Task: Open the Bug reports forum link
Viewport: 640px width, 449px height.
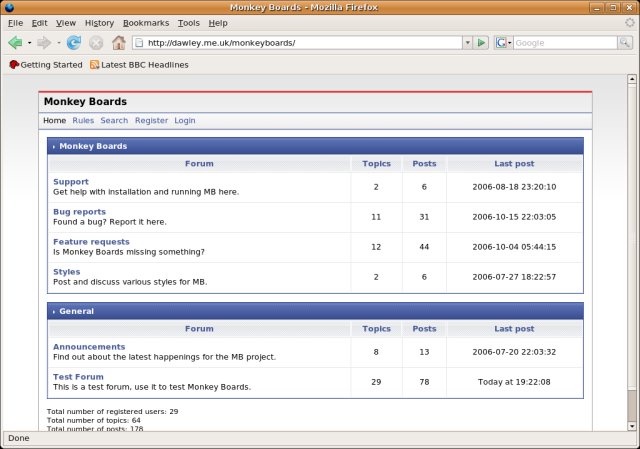Action: tap(79, 212)
